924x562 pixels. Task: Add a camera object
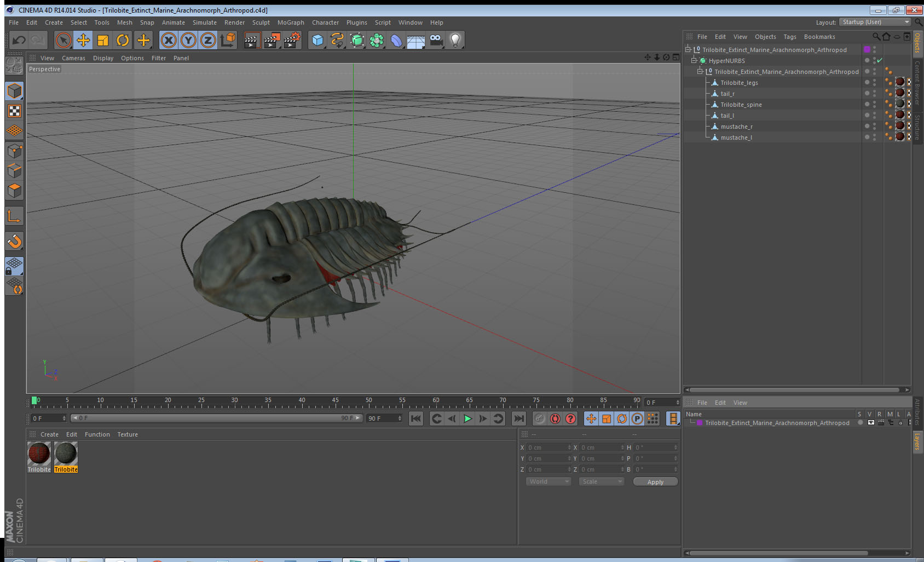click(x=436, y=40)
